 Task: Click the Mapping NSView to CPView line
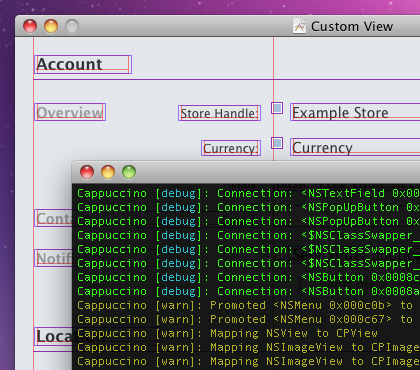point(227,333)
